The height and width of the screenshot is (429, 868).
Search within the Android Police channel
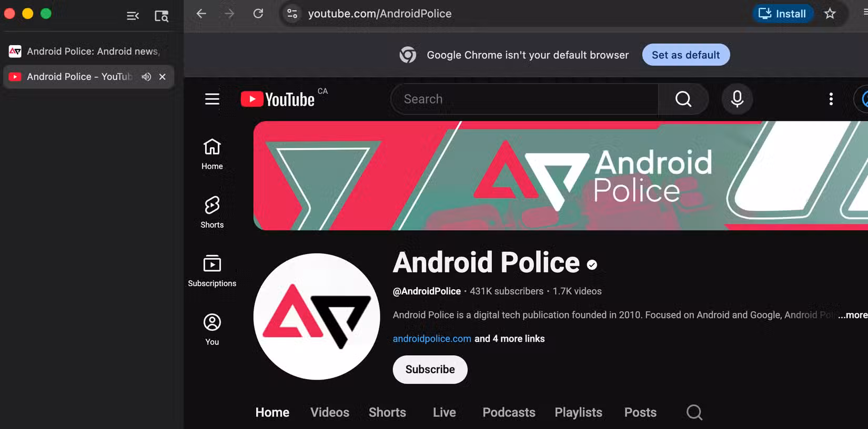[x=694, y=412]
